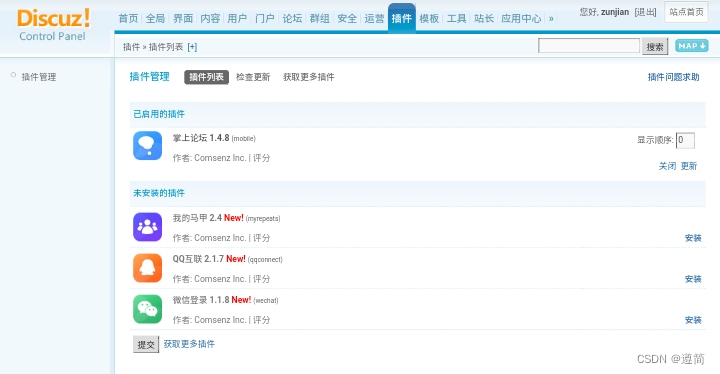This screenshot has height=374, width=720.
Task: Click the 插件管理 page heading
Action: tap(150, 77)
